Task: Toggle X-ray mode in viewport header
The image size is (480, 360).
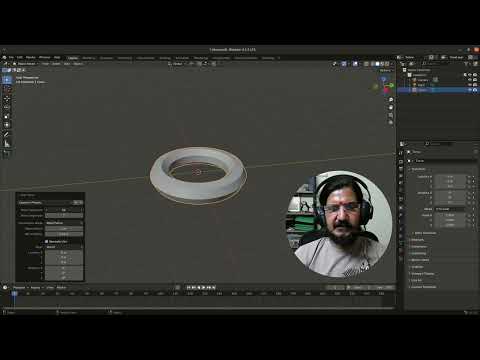Action: click(x=366, y=64)
